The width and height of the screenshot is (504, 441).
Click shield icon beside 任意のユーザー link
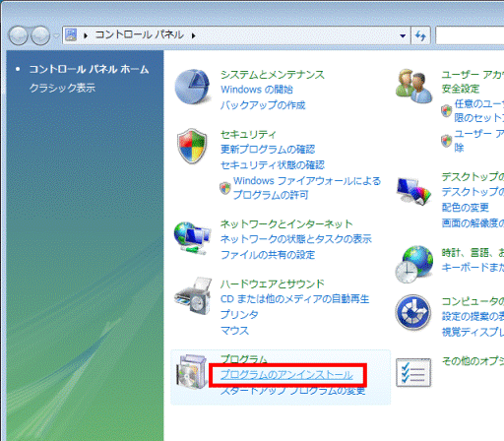(446, 110)
